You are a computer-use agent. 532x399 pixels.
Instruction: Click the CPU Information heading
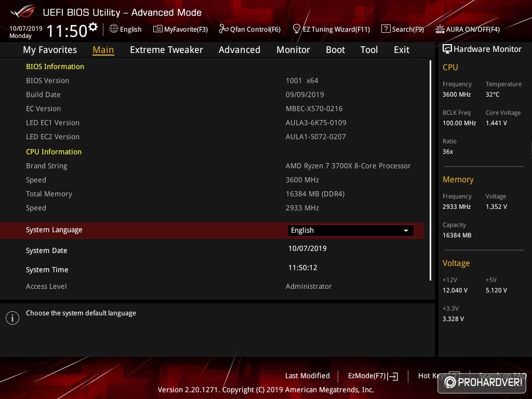[54, 152]
